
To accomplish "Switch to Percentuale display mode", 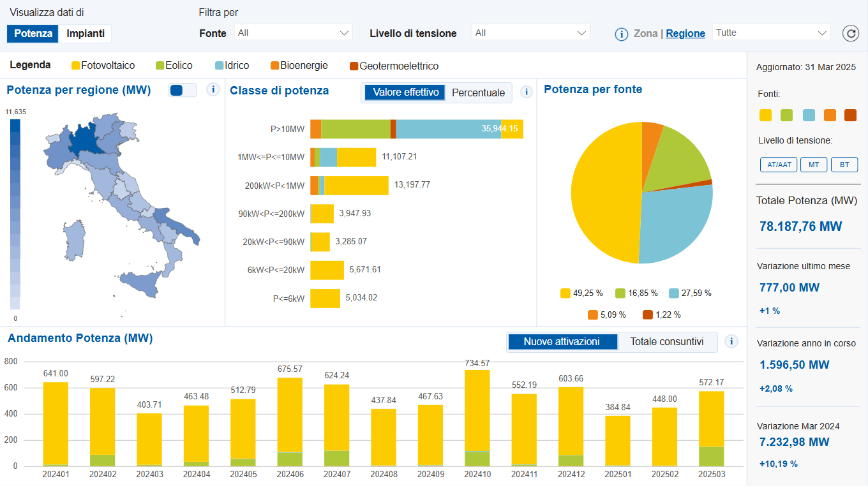I will [x=478, y=92].
